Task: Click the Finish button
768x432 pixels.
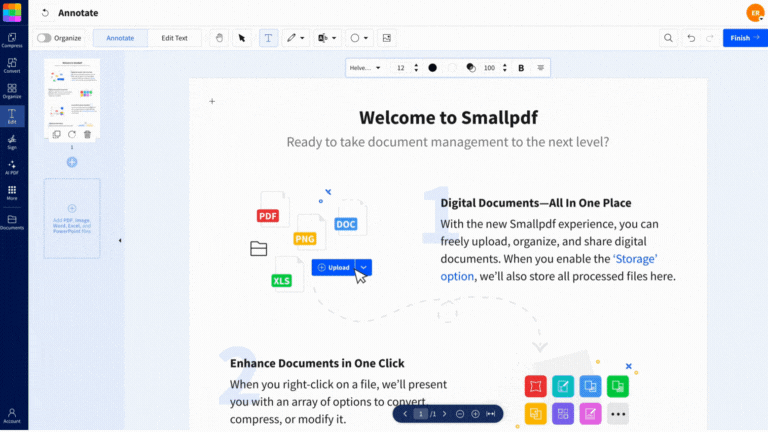Action: pyautogui.click(x=745, y=38)
